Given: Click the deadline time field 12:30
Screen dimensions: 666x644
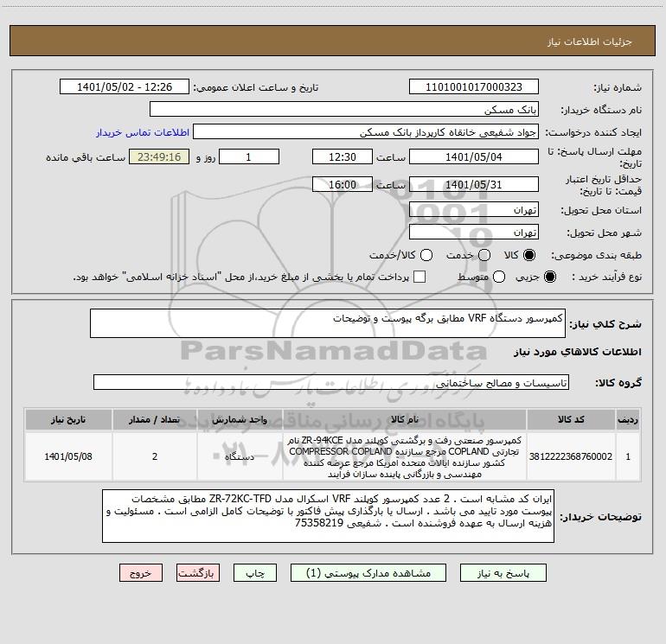Looking at the screenshot, I should click(x=343, y=156).
